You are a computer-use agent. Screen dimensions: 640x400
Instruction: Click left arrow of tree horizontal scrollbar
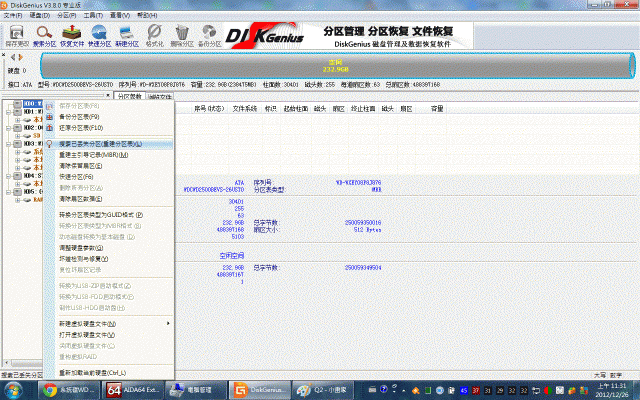6,362
